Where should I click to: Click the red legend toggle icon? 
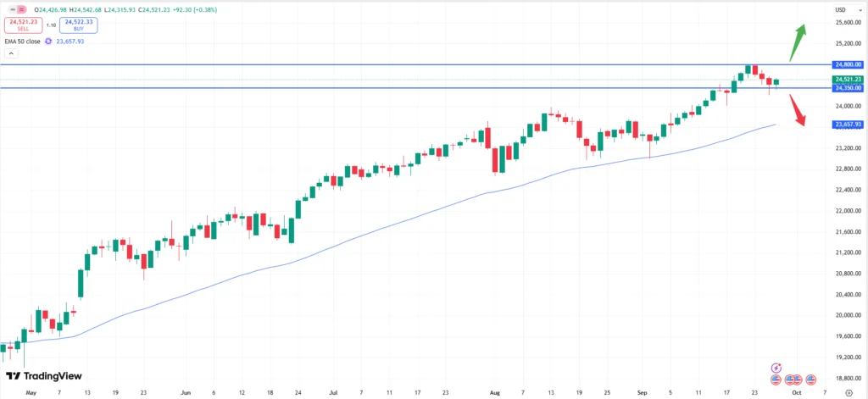tap(21, 9)
